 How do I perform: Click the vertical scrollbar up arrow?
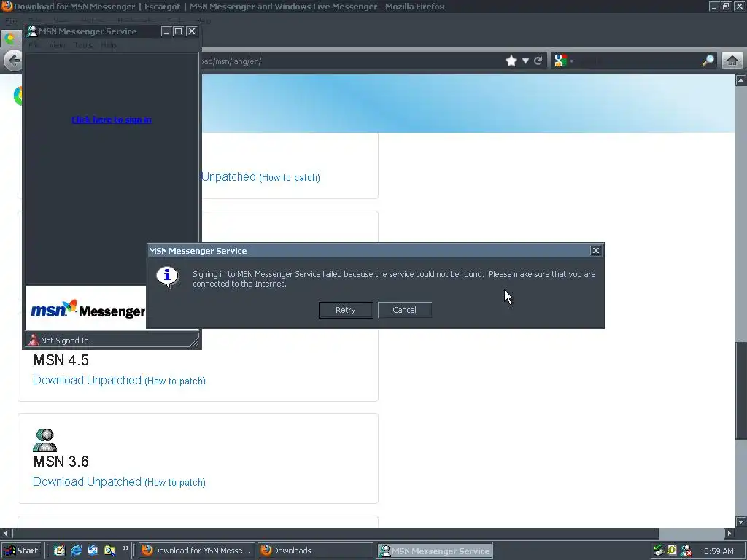pos(741,80)
